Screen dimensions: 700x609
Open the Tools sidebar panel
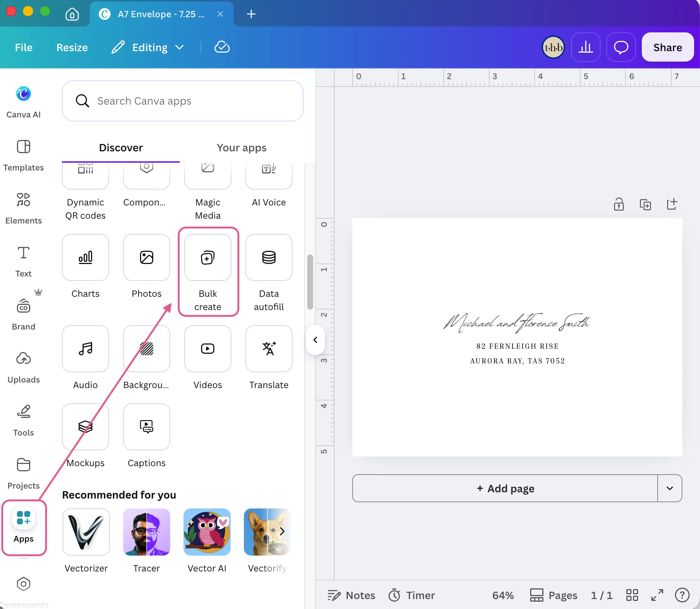pos(23,420)
